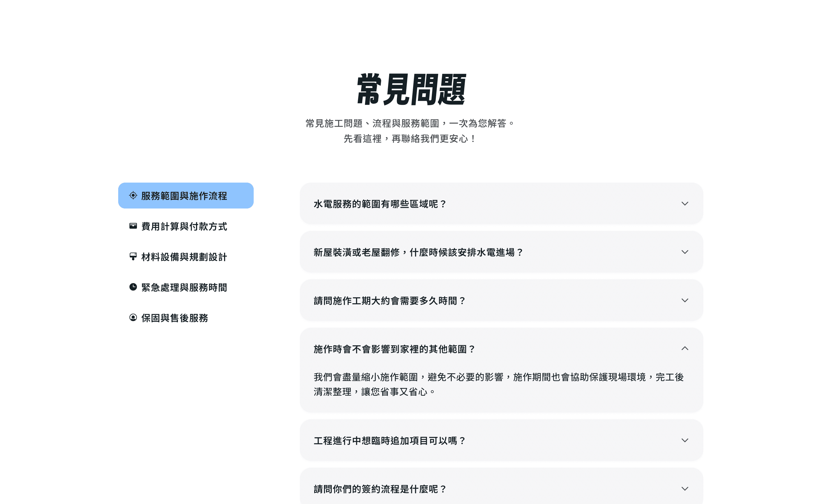Click the clock icon beside 緊急處理與服務時間
The image size is (821, 504).
(x=133, y=287)
